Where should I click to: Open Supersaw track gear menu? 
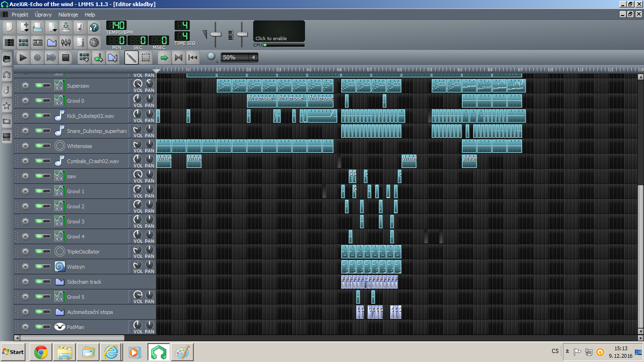(25, 86)
